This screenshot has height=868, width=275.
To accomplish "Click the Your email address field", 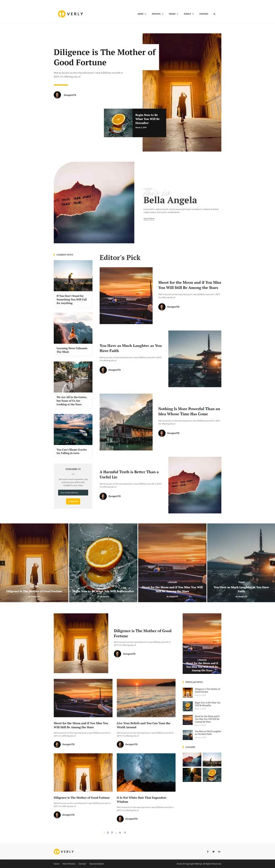I will pyautogui.click(x=73, y=493).
